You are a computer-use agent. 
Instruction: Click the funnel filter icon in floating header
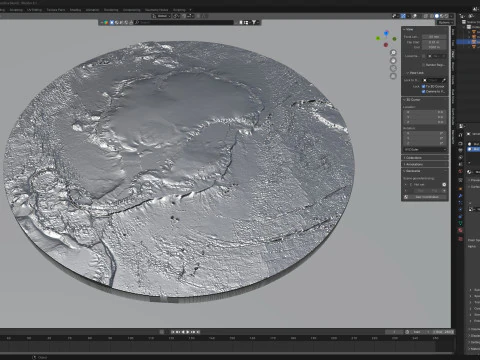tap(254, 22)
